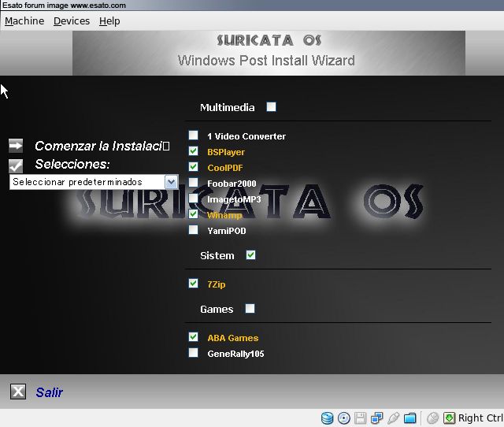Click the Multimedia category heading

(x=228, y=107)
